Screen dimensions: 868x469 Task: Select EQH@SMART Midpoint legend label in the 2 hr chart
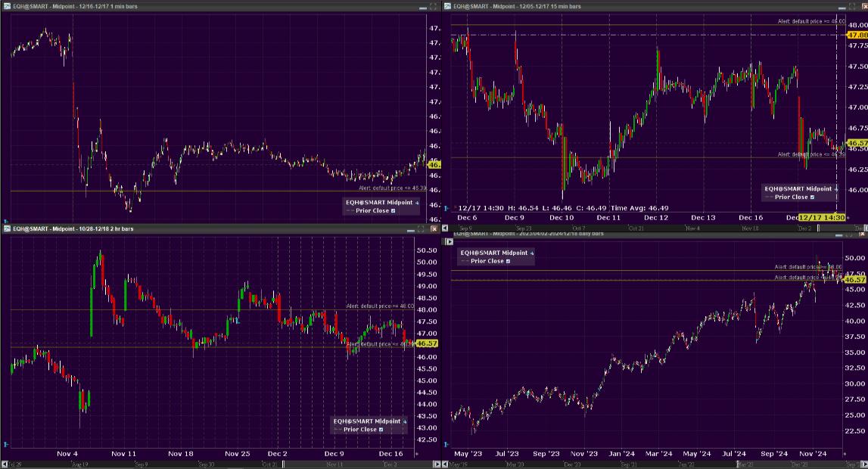367,421
